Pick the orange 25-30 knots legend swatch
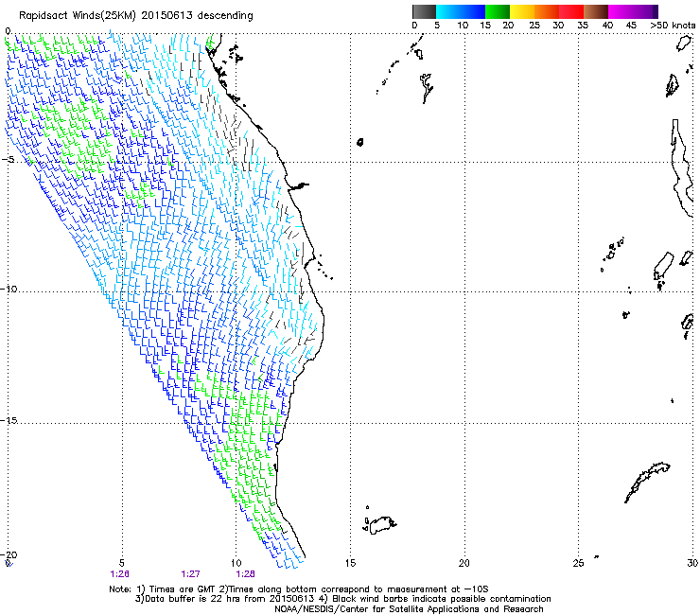Screen dimensions: 700x615 tap(547, 11)
